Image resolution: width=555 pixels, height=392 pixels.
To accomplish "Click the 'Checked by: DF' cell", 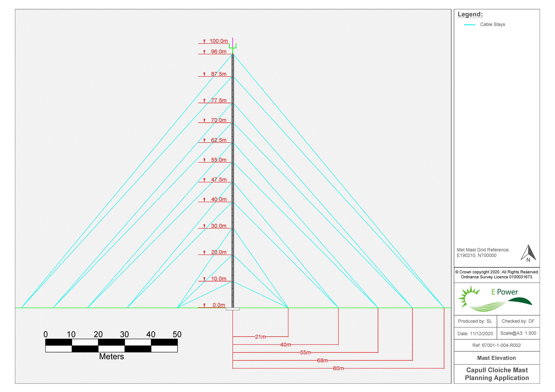I will pos(518,321).
